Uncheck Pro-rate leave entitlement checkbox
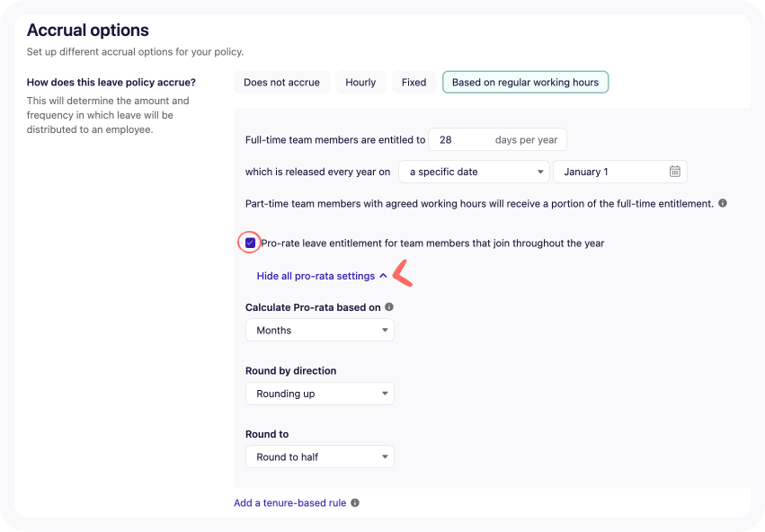The image size is (765, 532). click(x=250, y=243)
